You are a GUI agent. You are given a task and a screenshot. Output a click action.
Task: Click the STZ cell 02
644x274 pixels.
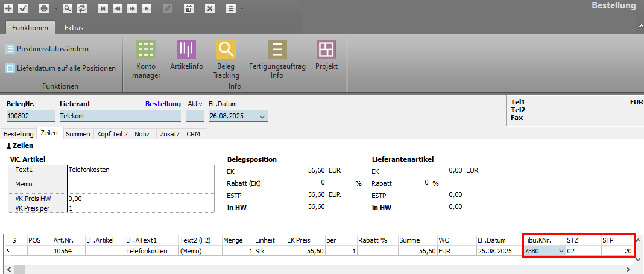[x=583, y=250]
